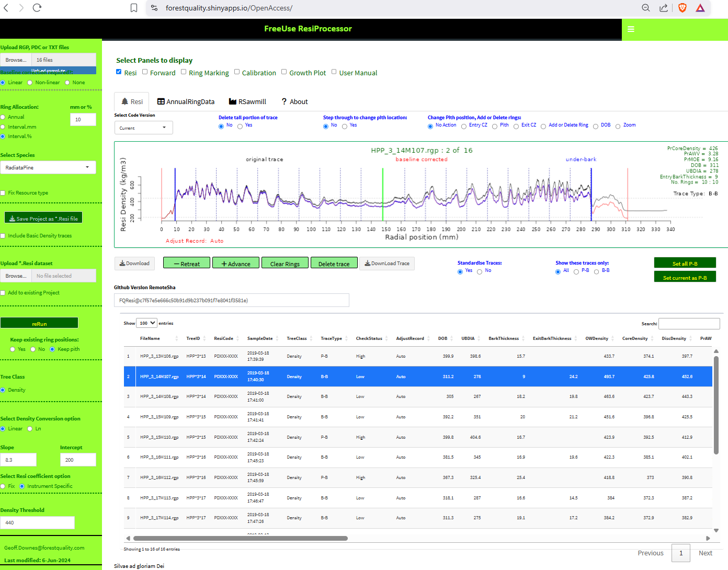Enable the Ring Marking panel checkbox
The image size is (728, 570).
click(x=184, y=72)
